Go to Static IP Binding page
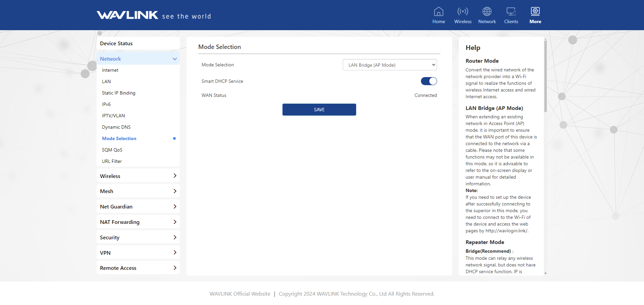Screen dimensions: 644x305 tap(118, 93)
